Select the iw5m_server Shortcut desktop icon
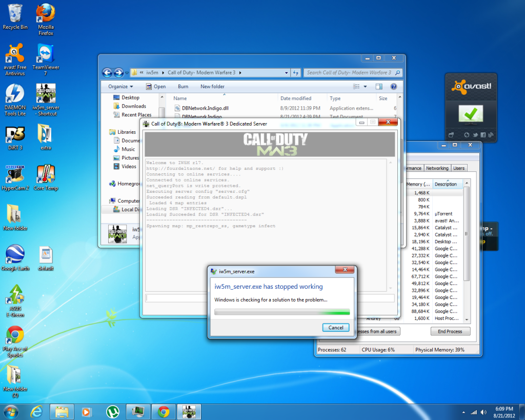 point(46,100)
